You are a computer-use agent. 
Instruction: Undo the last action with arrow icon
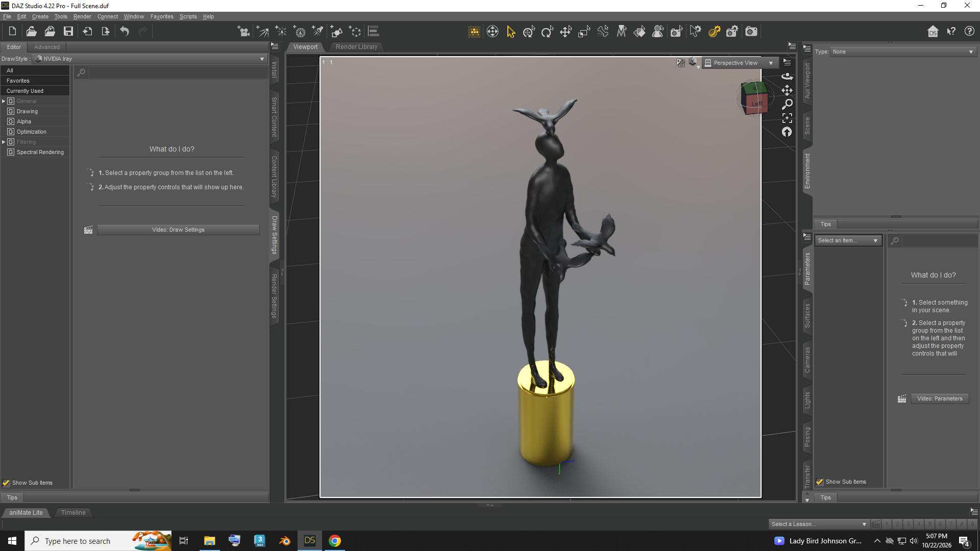point(125,32)
